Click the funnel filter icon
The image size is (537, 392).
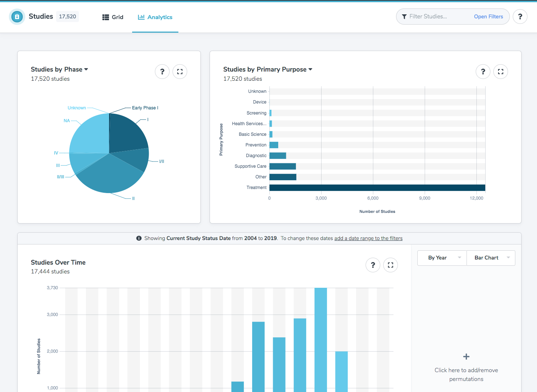click(404, 17)
